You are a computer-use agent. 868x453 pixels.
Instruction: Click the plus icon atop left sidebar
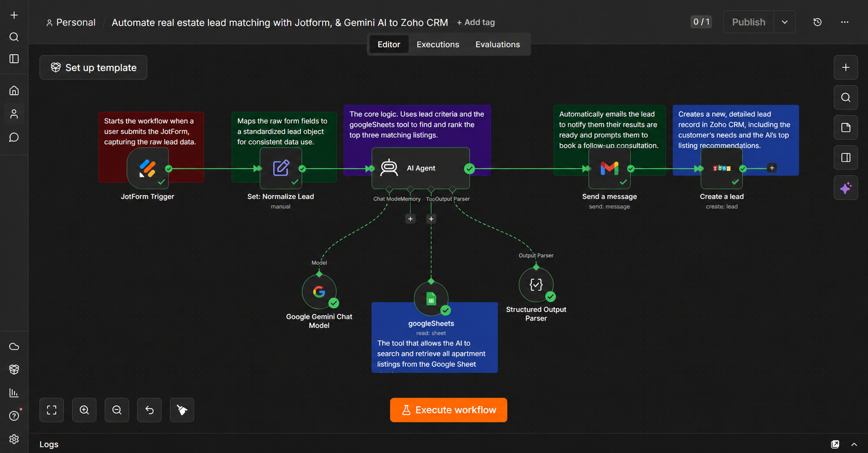[14, 15]
